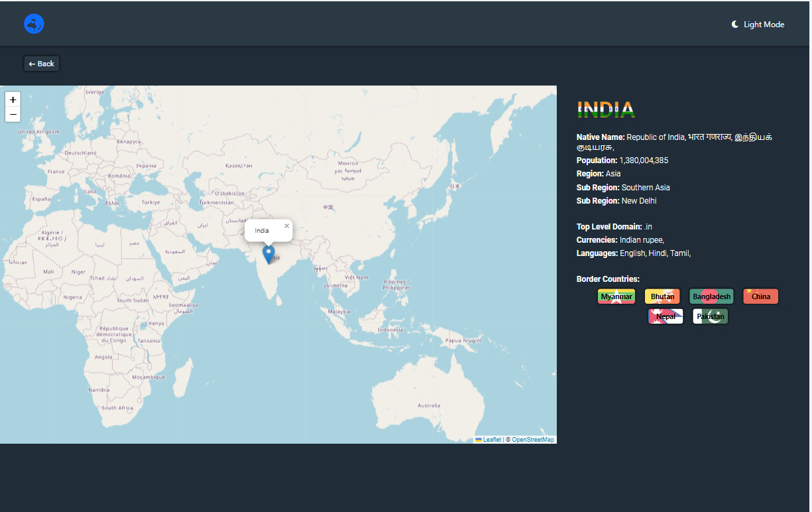Open the China border country page
This screenshot has width=812, height=512.
point(760,296)
